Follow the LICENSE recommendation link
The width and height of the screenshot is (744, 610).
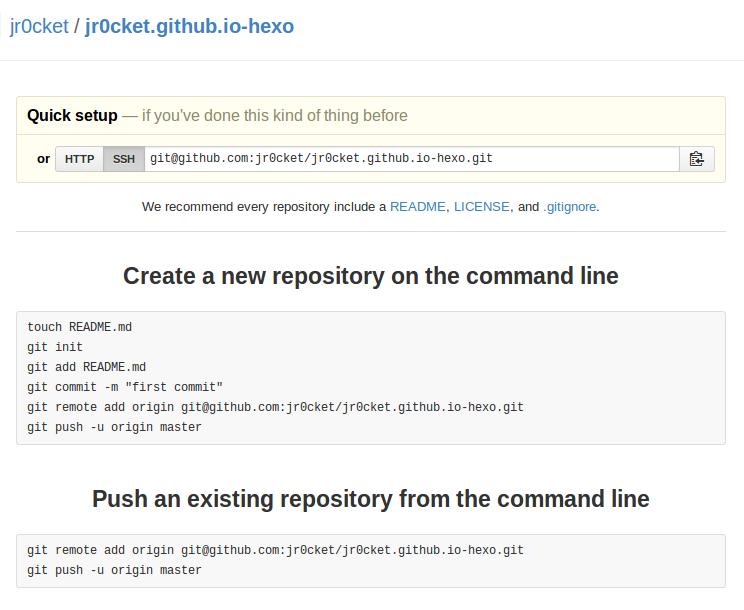482,207
